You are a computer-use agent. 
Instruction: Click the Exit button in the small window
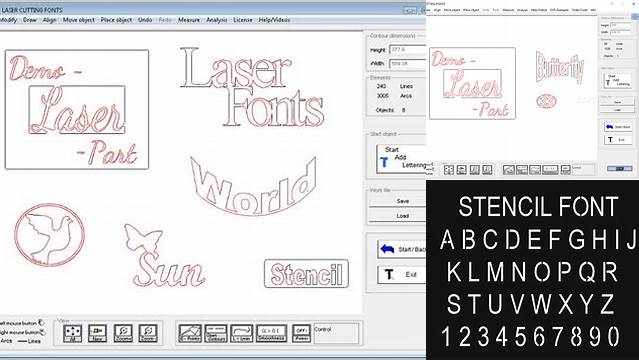[618, 139]
